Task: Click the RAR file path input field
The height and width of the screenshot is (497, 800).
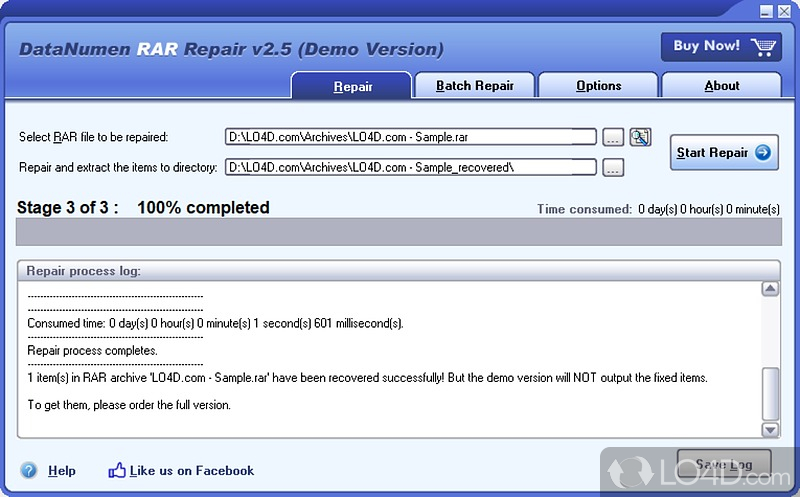Action: click(411, 137)
